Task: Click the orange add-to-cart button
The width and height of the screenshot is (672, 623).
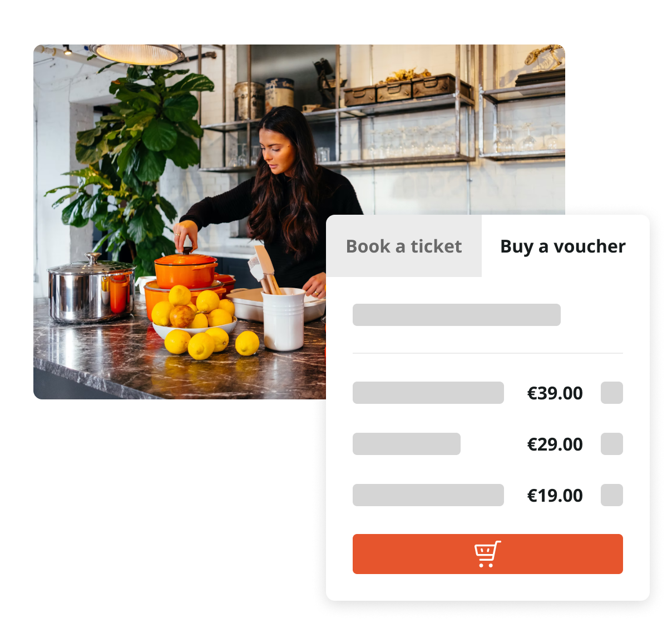Action: [488, 554]
